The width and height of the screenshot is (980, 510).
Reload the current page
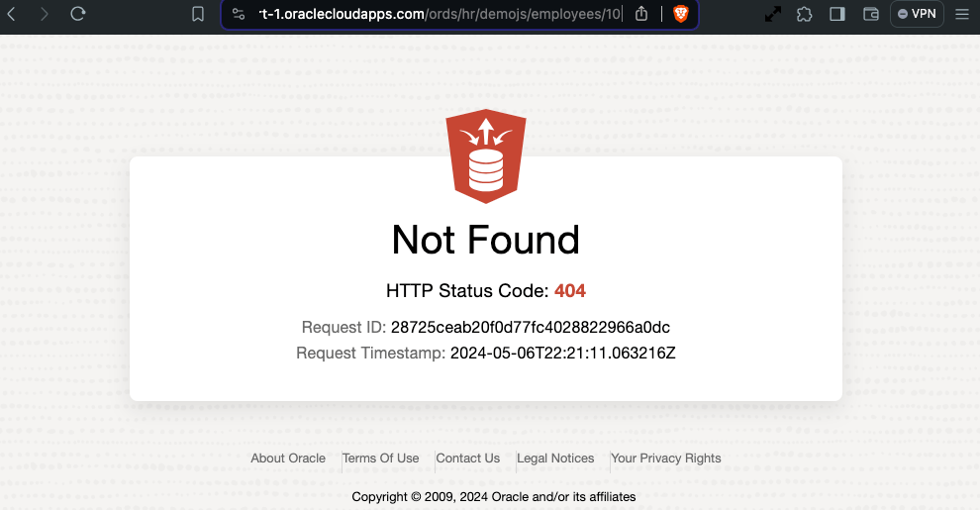tap(77, 14)
